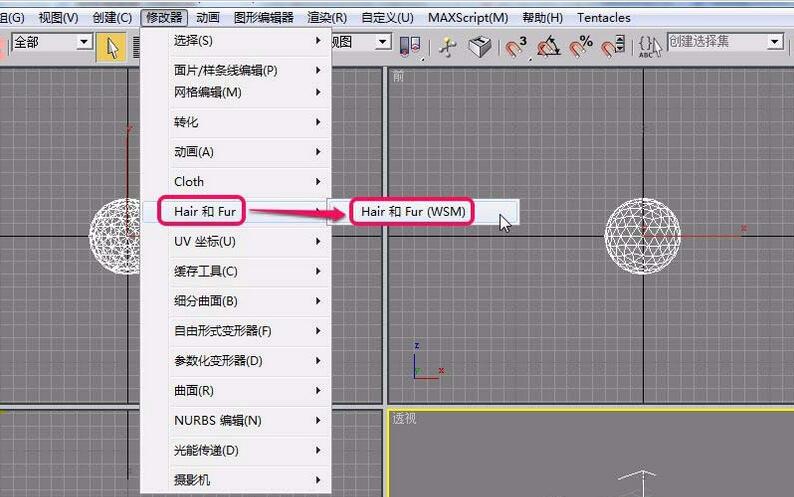794x497 pixels.
Task: Open the 渲染(R) menu
Action: coord(327,18)
